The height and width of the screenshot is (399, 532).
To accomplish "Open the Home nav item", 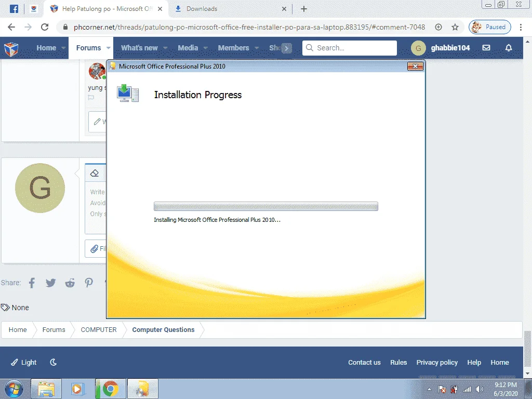I will pyautogui.click(x=46, y=48).
